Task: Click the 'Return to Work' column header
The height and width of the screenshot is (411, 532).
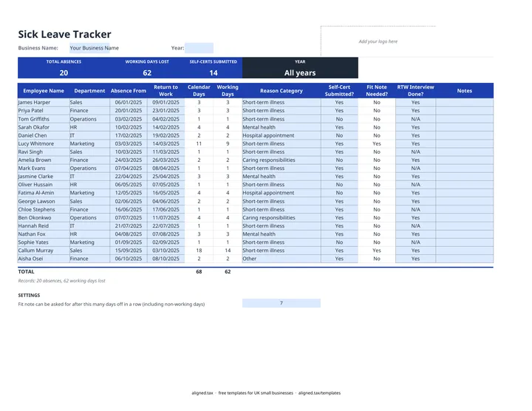Action: (x=166, y=91)
